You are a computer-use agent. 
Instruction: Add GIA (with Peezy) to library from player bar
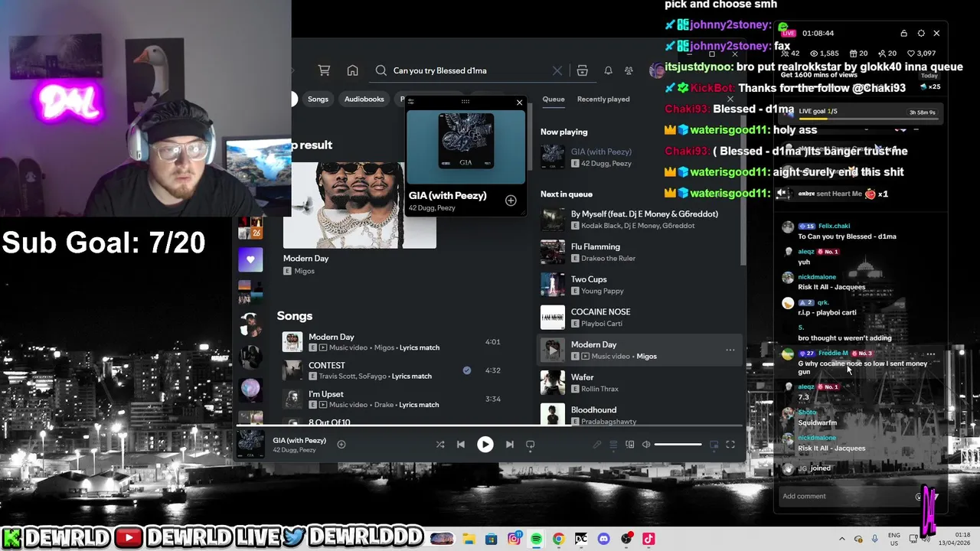(341, 445)
